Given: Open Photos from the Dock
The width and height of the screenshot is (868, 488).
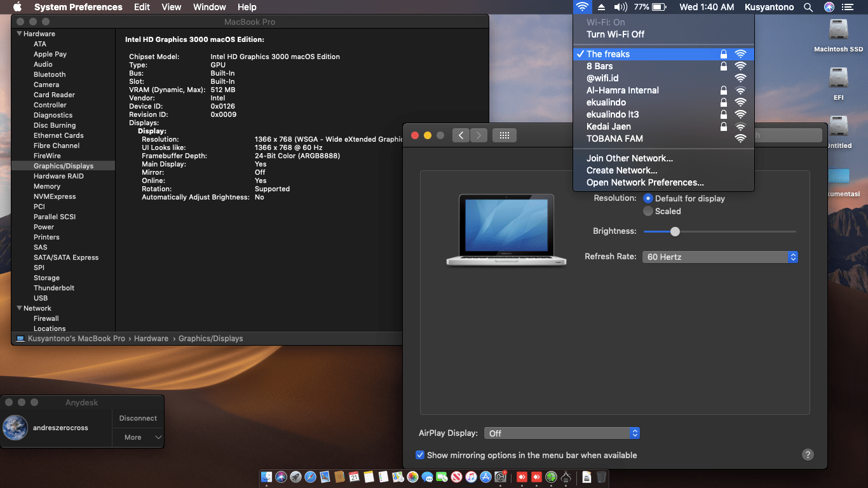Looking at the screenshot, I should pos(413,477).
